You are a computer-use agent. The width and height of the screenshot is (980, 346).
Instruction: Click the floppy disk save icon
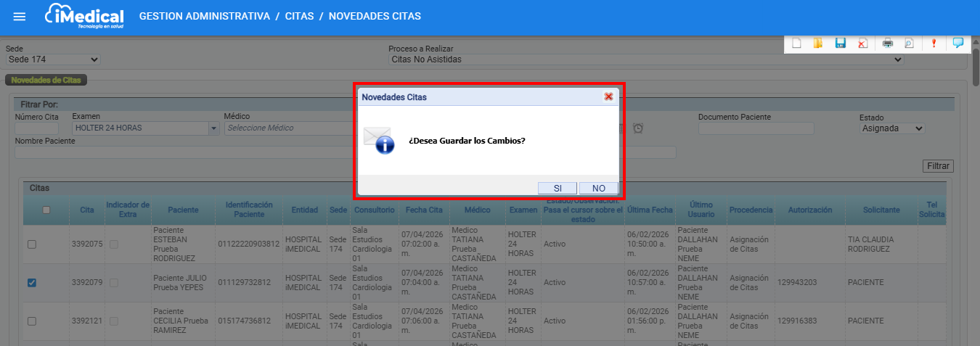(x=841, y=44)
